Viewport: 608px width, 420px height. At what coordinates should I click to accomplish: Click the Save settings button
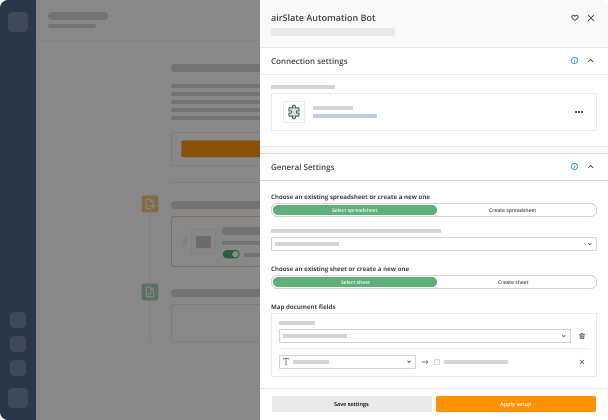point(352,404)
